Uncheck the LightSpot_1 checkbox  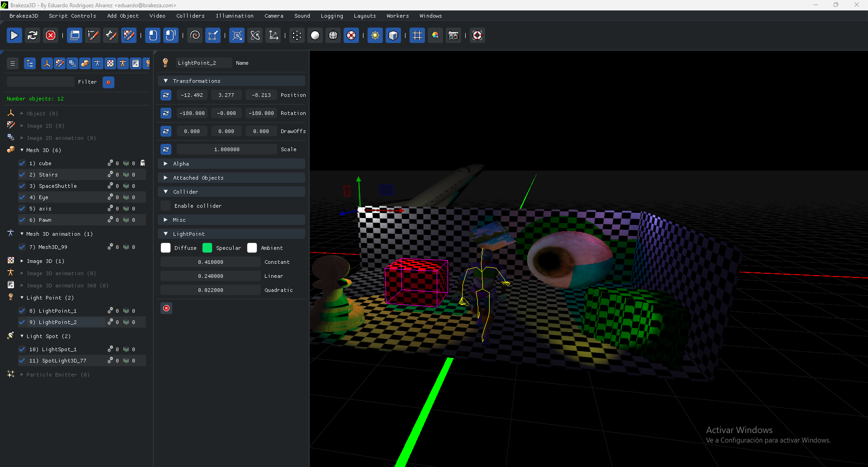pyautogui.click(x=22, y=349)
